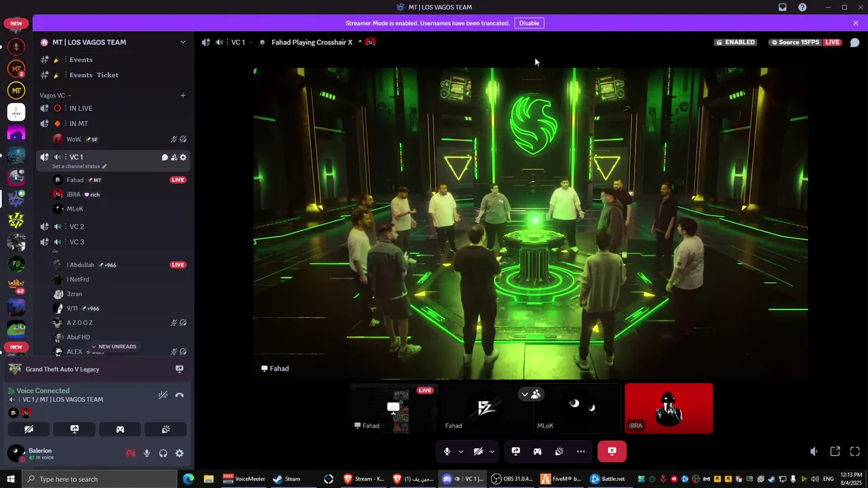Toggle noise suppression in voice panel

coord(163,395)
